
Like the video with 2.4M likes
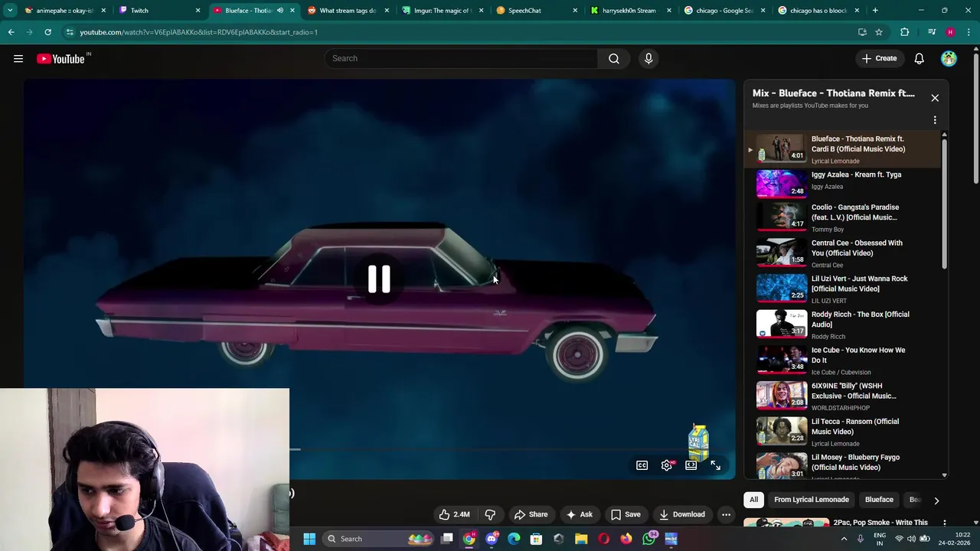454,514
